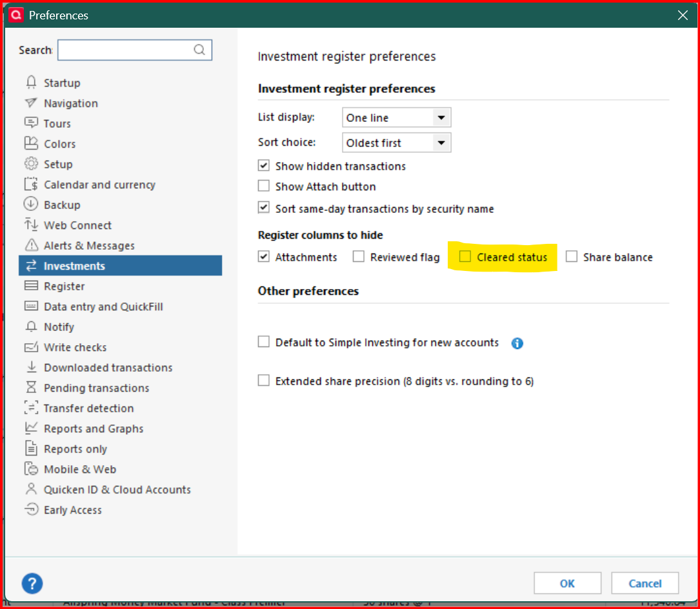Click the Backup download-circle icon

pyautogui.click(x=31, y=205)
